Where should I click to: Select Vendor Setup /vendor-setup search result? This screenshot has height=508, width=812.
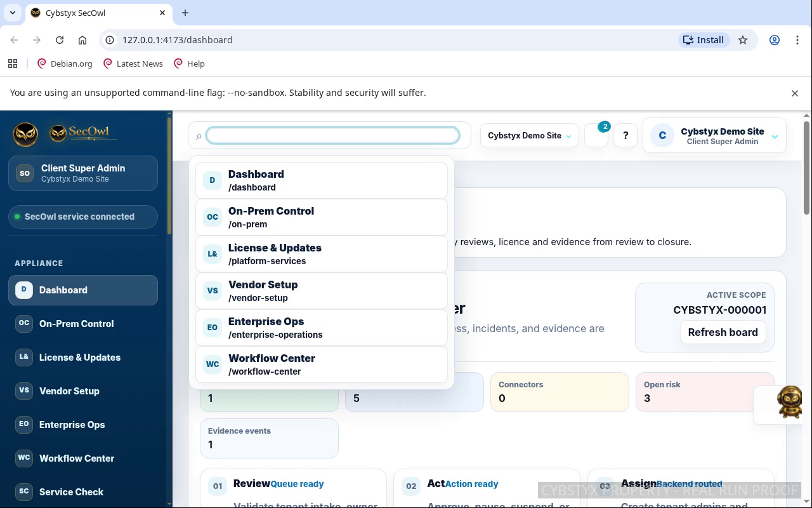[x=322, y=291]
